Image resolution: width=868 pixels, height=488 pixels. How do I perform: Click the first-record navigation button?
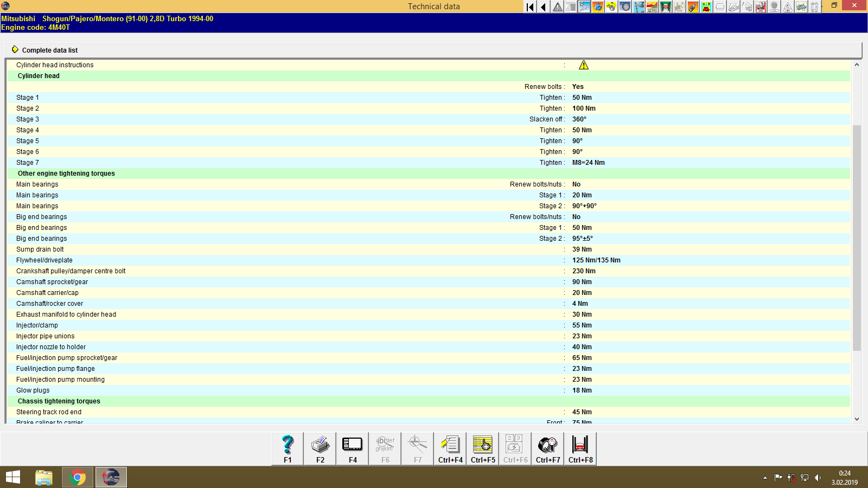pyautogui.click(x=529, y=7)
